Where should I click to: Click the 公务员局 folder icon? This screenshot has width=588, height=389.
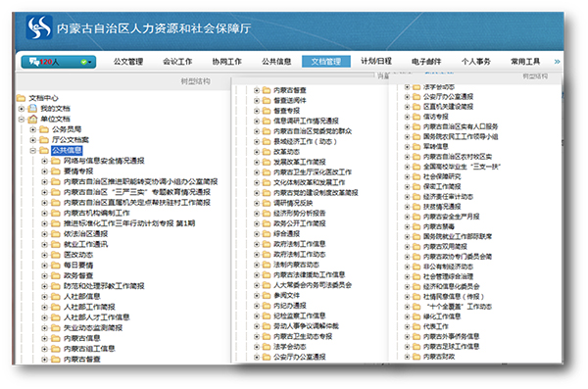click(x=44, y=129)
